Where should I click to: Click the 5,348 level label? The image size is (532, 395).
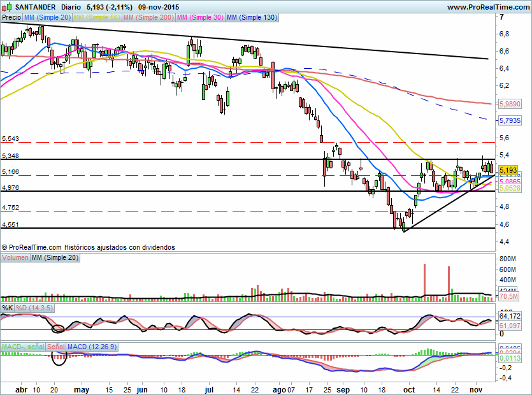[11, 155]
